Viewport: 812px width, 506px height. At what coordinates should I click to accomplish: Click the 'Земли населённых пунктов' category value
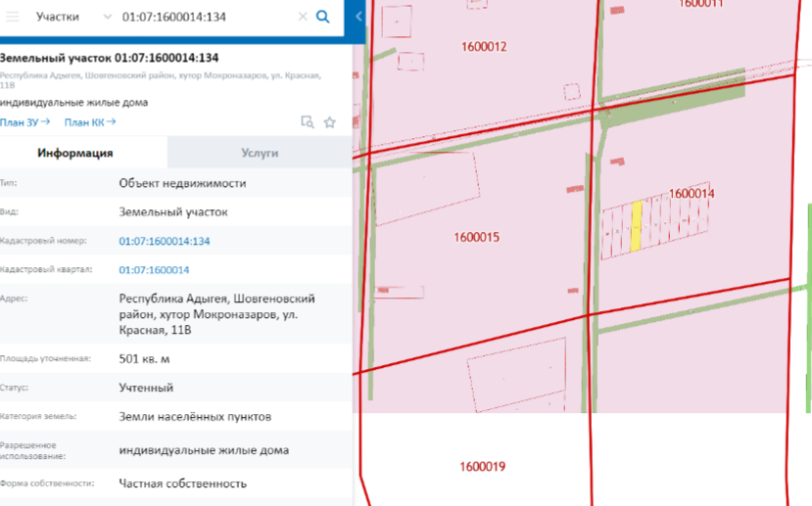tap(195, 417)
